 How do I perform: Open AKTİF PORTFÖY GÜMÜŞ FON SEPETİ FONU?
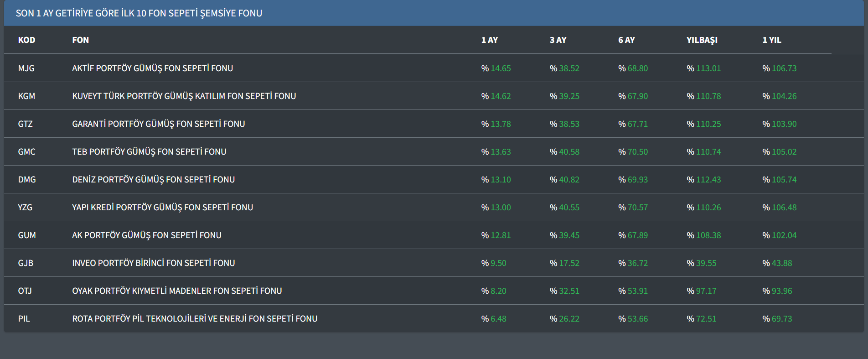pos(152,68)
